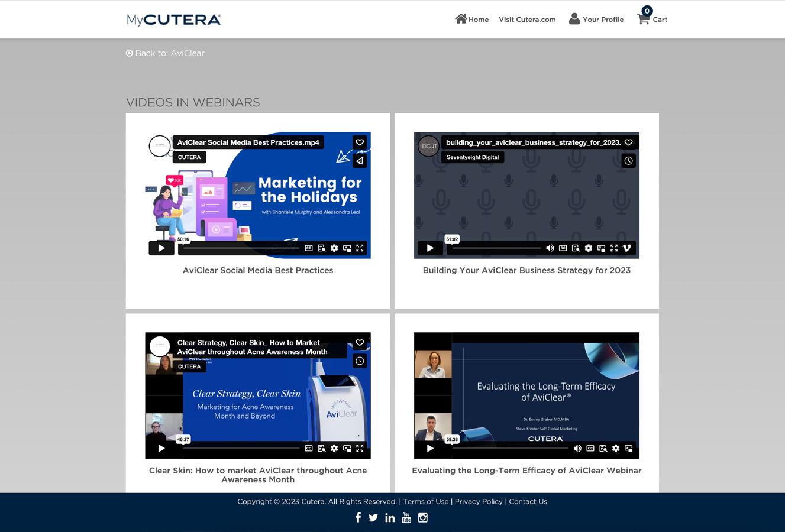Screen dimensions: 785x532
Task: Enable picture-in-picture on Social Media Best Practices video
Action: tap(347, 248)
